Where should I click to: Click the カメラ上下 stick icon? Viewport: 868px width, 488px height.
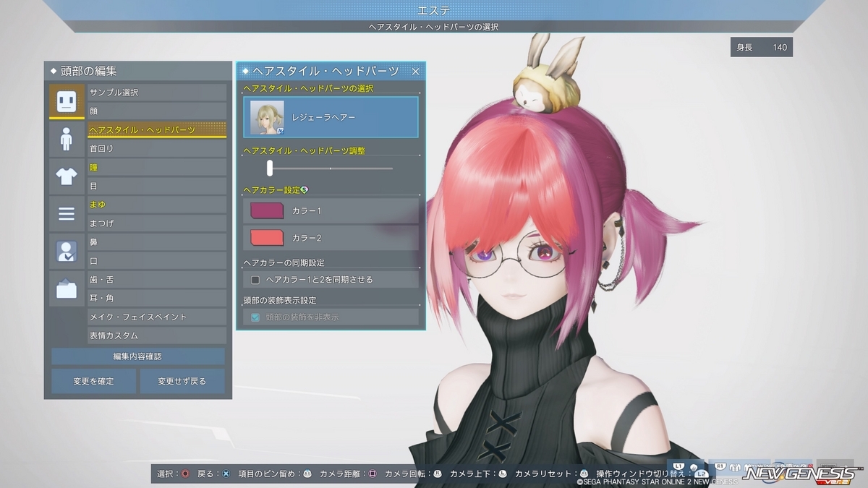pos(503,474)
